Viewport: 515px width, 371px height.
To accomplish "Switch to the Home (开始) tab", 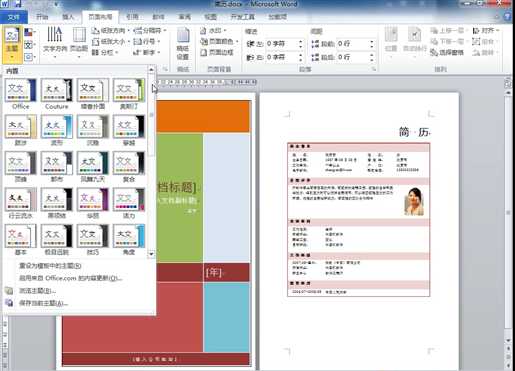I will [x=42, y=17].
